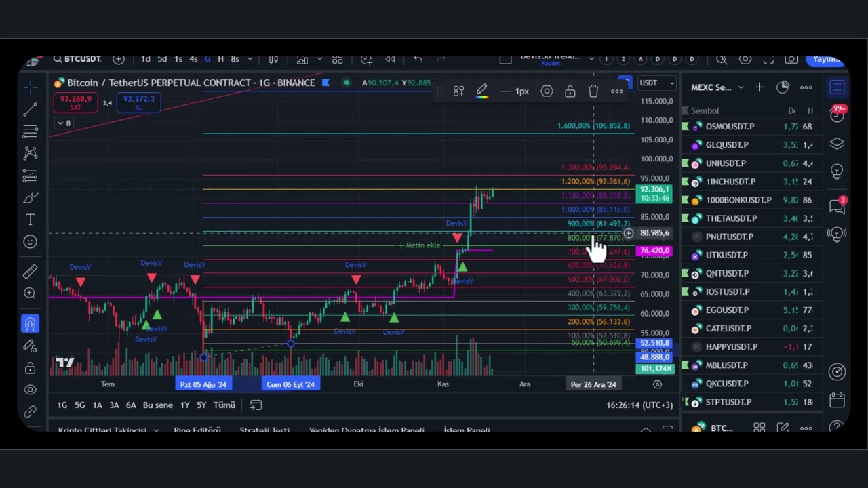The height and width of the screenshot is (488, 868).
Task: Click the blue AL buy price button
Action: [138, 102]
